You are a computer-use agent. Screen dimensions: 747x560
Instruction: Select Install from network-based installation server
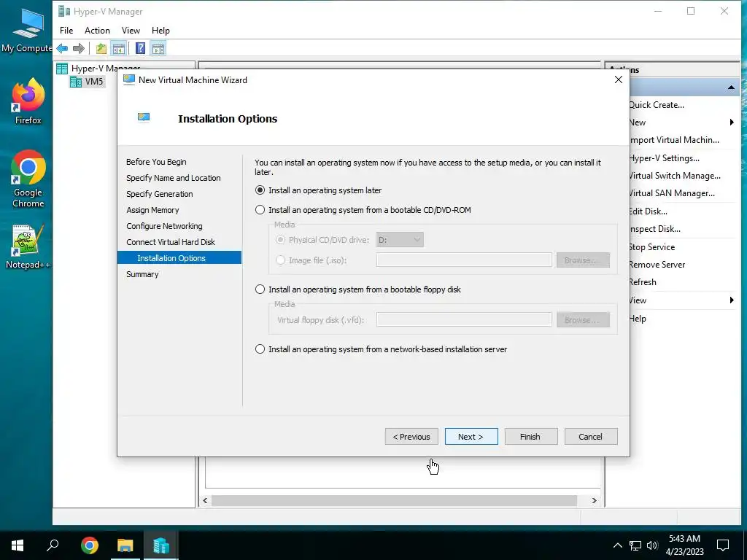[260, 349]
